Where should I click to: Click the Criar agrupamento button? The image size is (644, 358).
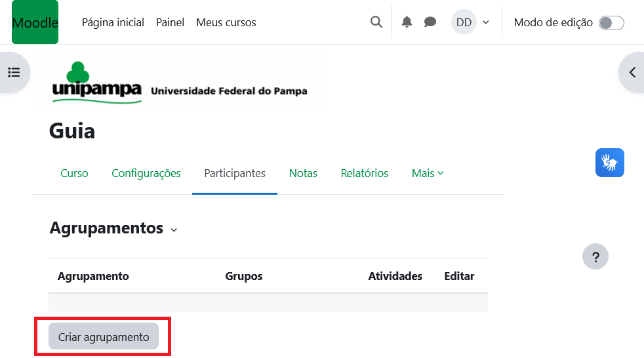pos(104,337)
